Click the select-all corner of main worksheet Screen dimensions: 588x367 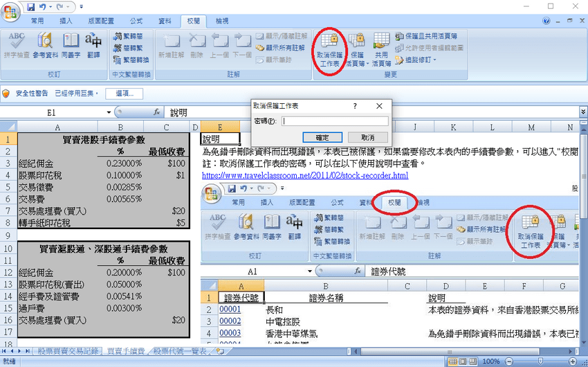click(x=8, y=127)
